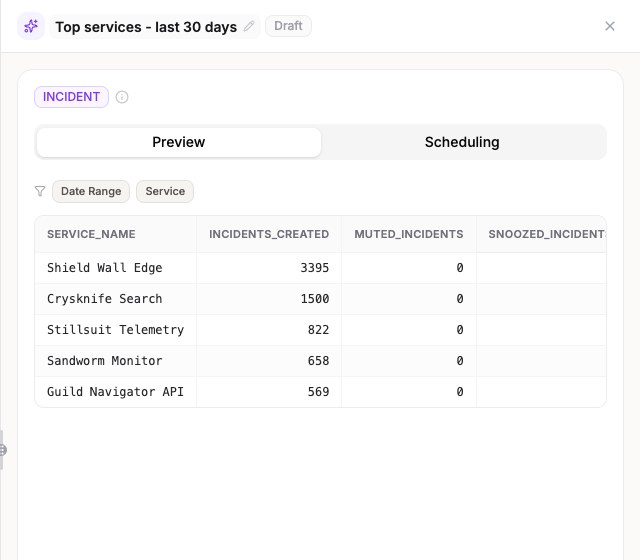Select the Stillsuit Telemetry row name

point(116,330)
